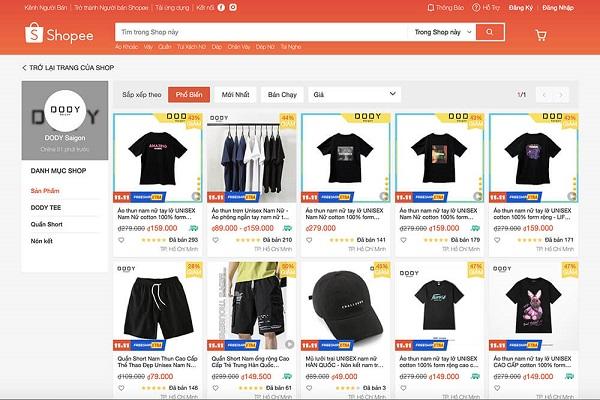Screen dimensions: 600x400
Task: Click the Shopee logo
Action: (x=59, y=34)
